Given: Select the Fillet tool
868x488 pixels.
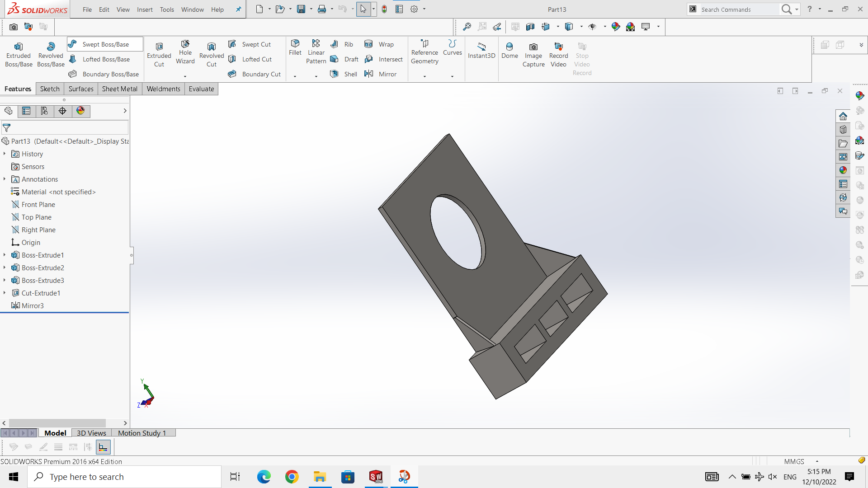Looking at the screenshot, I should coord(295,47).
